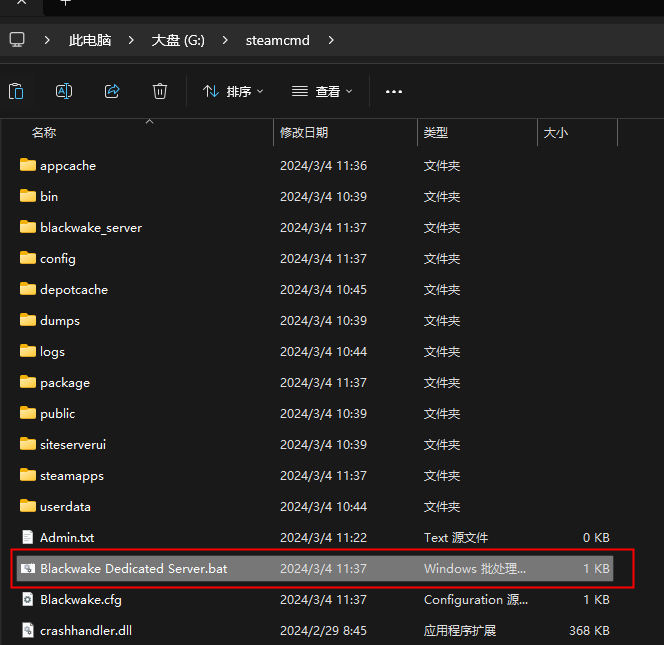The image size is (664, 645).
Task: Click the Configuration 源 type cell
Action: click(476, 600)
